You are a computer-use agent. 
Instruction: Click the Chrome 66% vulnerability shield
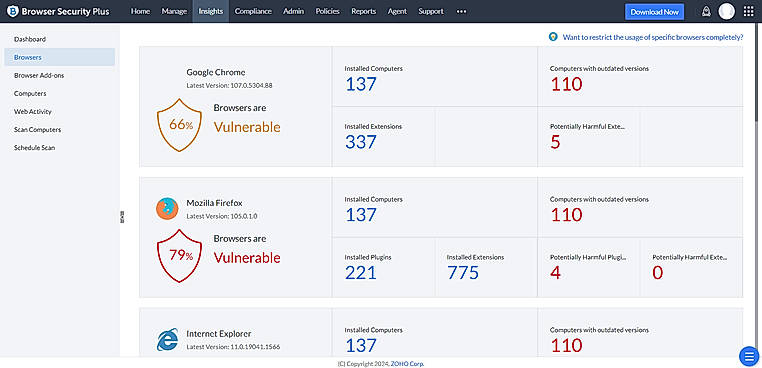tap(179, 125)
